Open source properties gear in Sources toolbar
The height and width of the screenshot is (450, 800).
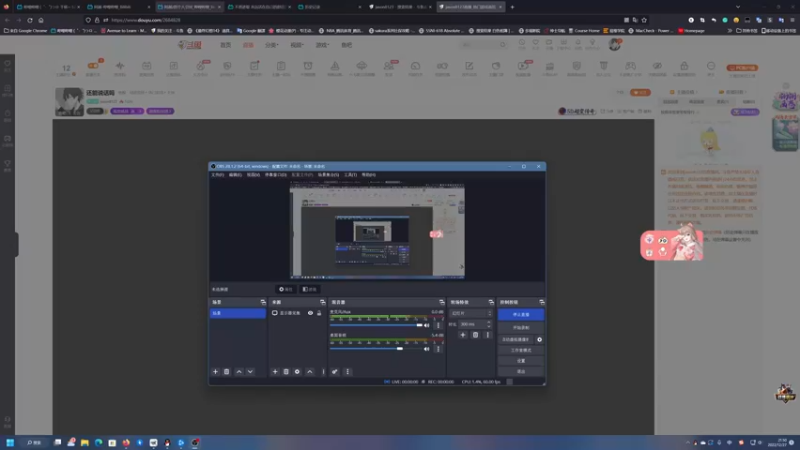[297, 371]
